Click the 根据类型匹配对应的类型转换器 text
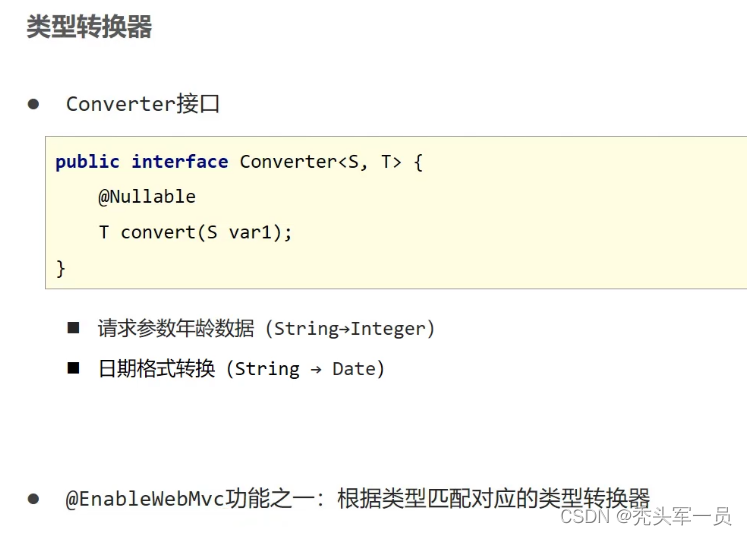Viewport: 747px width, 535px height. point(494,498)
